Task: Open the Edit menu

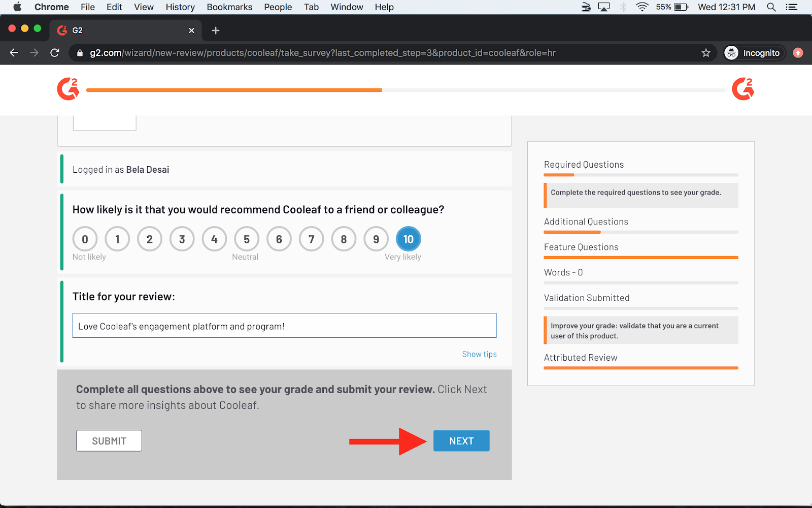Action: coord(114,7)
